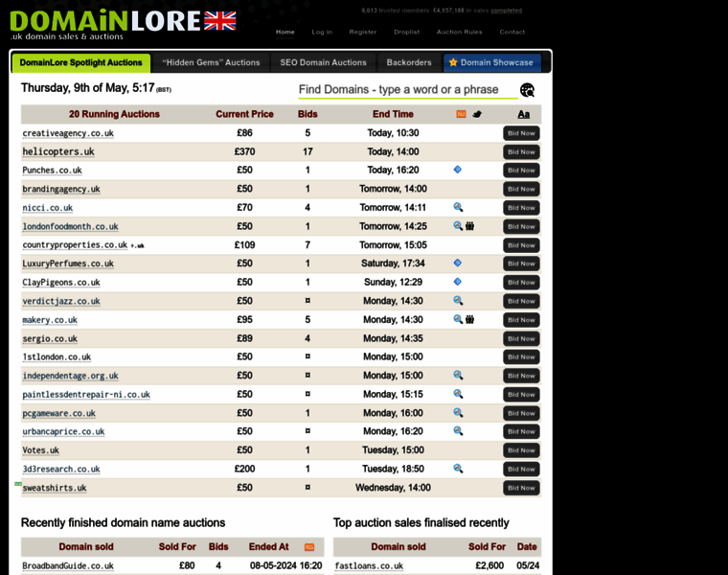The height and width of the screenshot is (575, 728).
Task: Open the Domain Showcase tab
Action: (x=492, y=62)
